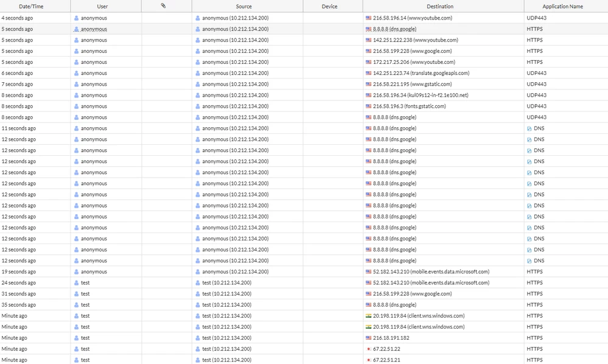Select the '11 seconds ago' timestamp cell

(19, 128)
